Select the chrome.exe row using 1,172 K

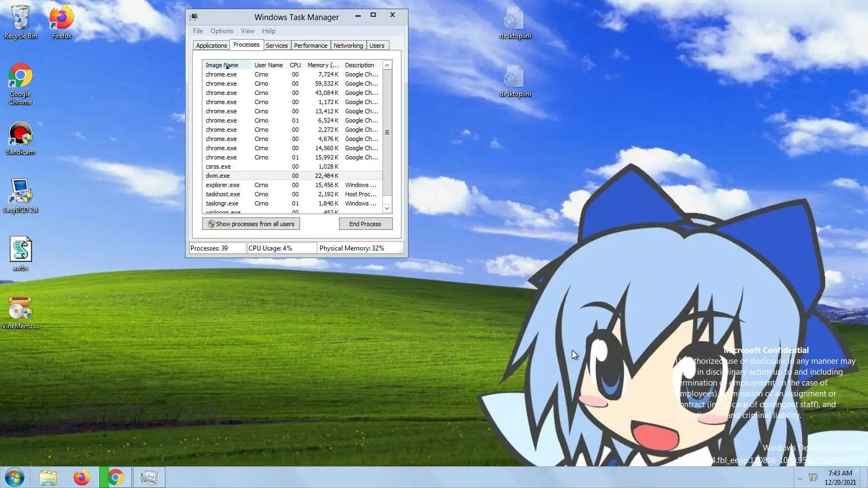[x=292, y=102]
